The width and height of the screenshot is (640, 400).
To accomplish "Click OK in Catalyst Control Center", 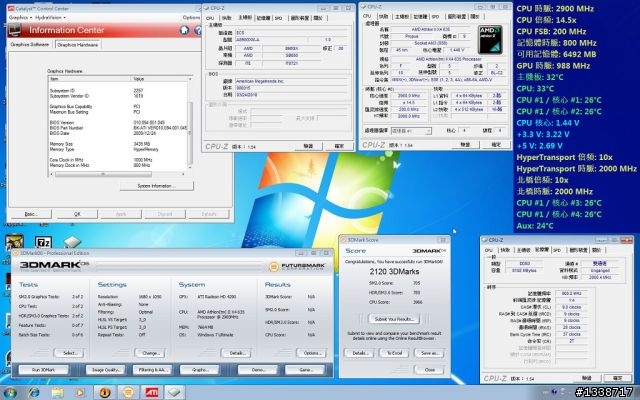I will click(77, 214).
